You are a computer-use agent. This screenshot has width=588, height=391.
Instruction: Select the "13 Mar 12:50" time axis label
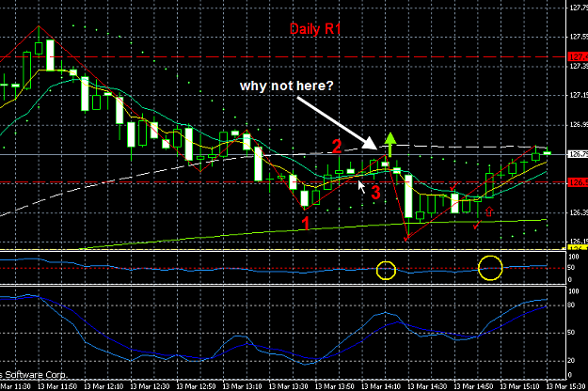pyautogui.click(x=196, y=386)
